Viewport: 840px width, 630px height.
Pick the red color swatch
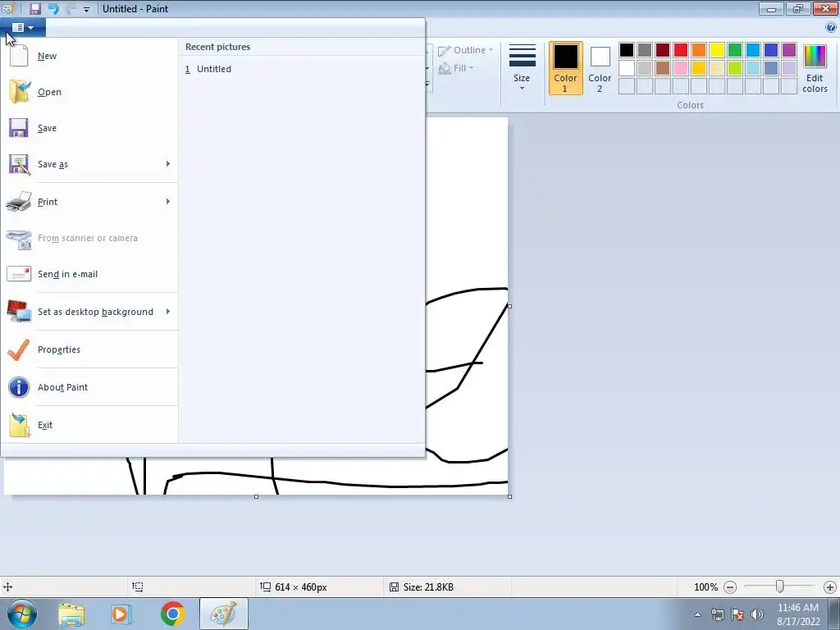680,50
